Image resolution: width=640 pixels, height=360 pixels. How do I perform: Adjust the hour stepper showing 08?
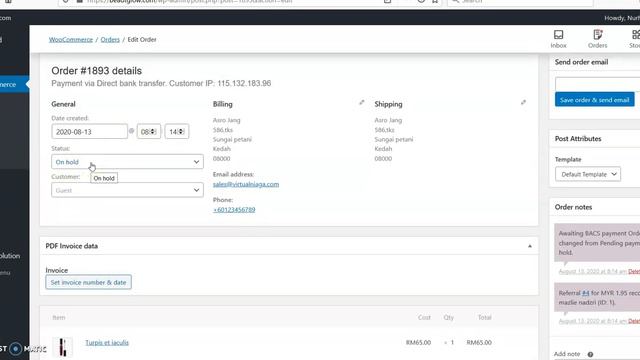149,131
